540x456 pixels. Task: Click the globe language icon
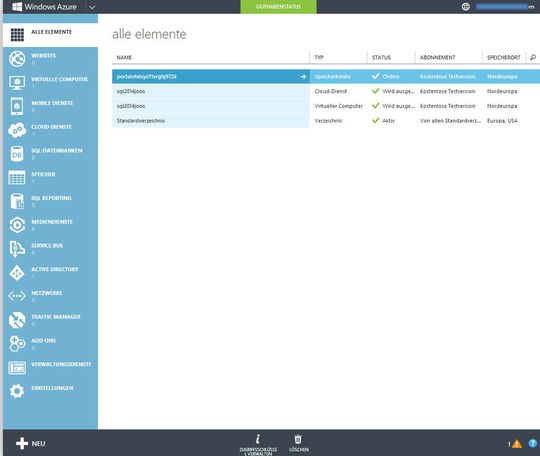(x=466, y=7)
